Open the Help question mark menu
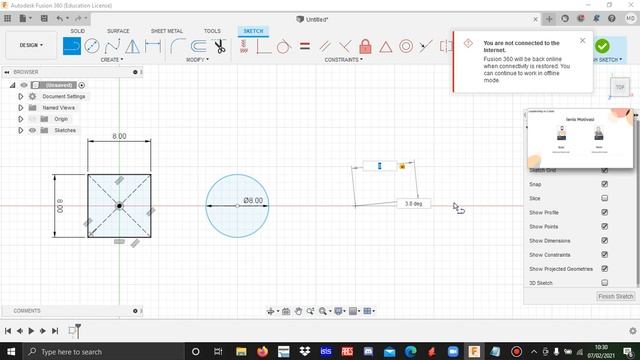 coord(611,18)
